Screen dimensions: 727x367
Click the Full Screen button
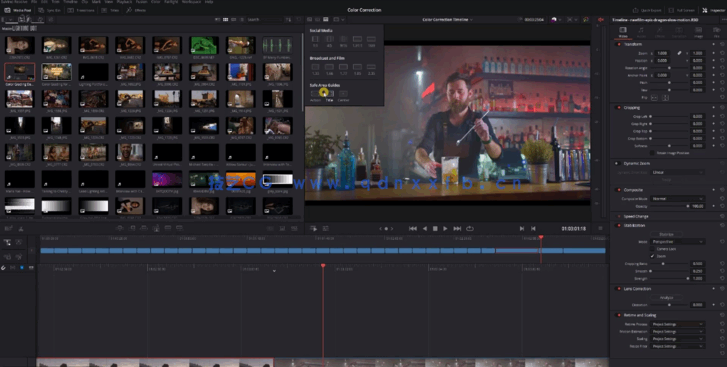682,10
